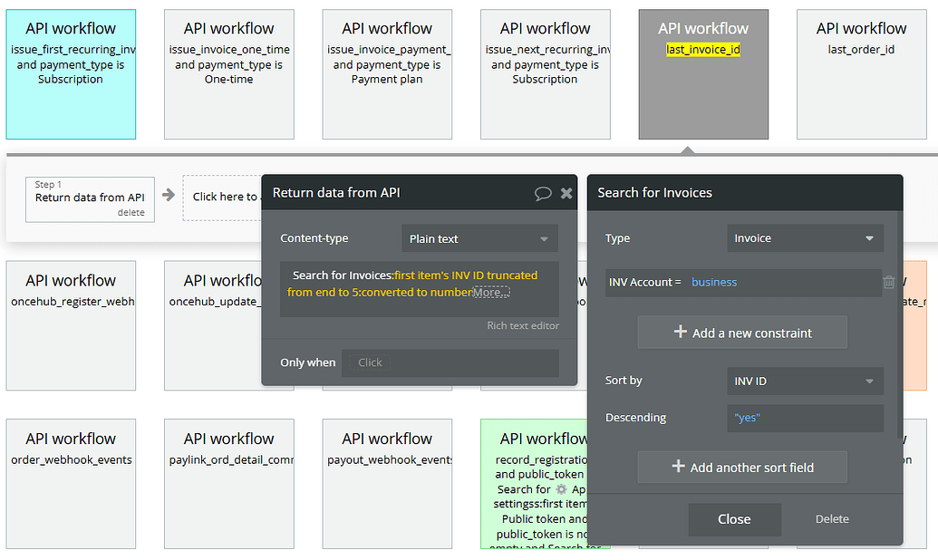Select the last_order_id API workflow card
The image size is (938, 560).
point(861,72)
